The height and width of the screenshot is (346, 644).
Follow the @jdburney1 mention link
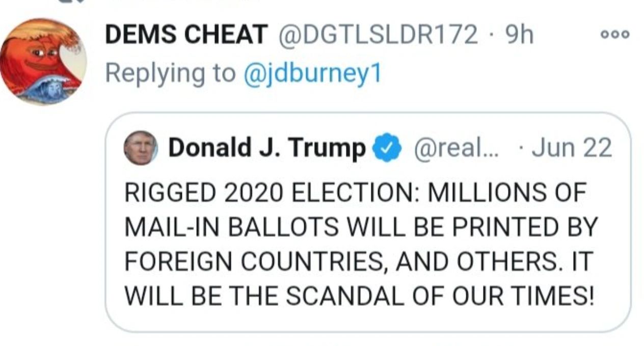tap(312, 73)
